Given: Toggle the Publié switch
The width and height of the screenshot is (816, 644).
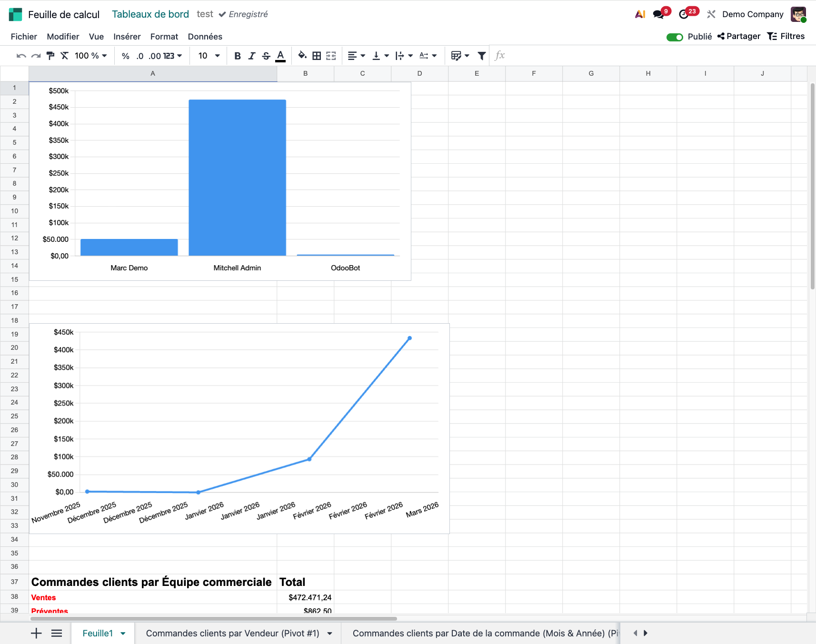Looking at the screenshot, I should [674, 37].
